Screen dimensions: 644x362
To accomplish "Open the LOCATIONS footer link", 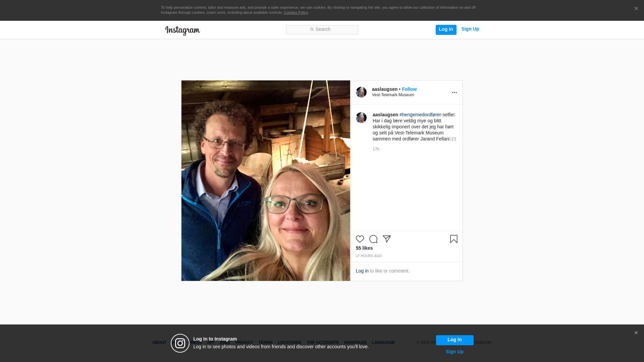I will click(x=289, y=343).
